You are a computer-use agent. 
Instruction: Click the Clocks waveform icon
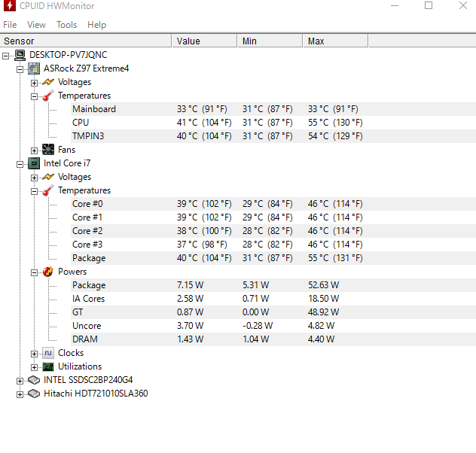(x=48, y=353)
